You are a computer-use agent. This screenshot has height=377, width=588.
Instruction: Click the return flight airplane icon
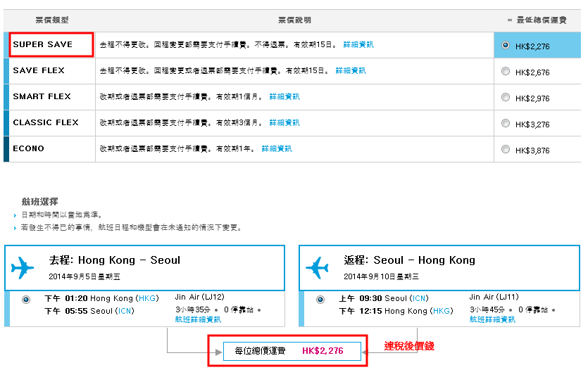tap(317, 268)
